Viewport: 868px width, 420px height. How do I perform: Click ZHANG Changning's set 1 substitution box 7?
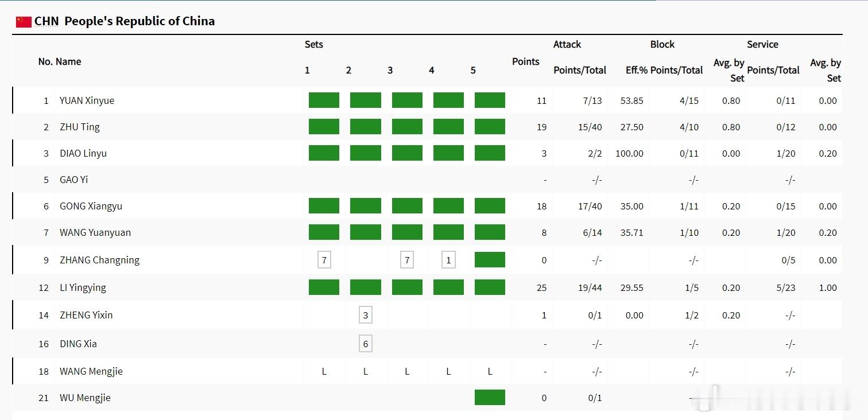324,260
